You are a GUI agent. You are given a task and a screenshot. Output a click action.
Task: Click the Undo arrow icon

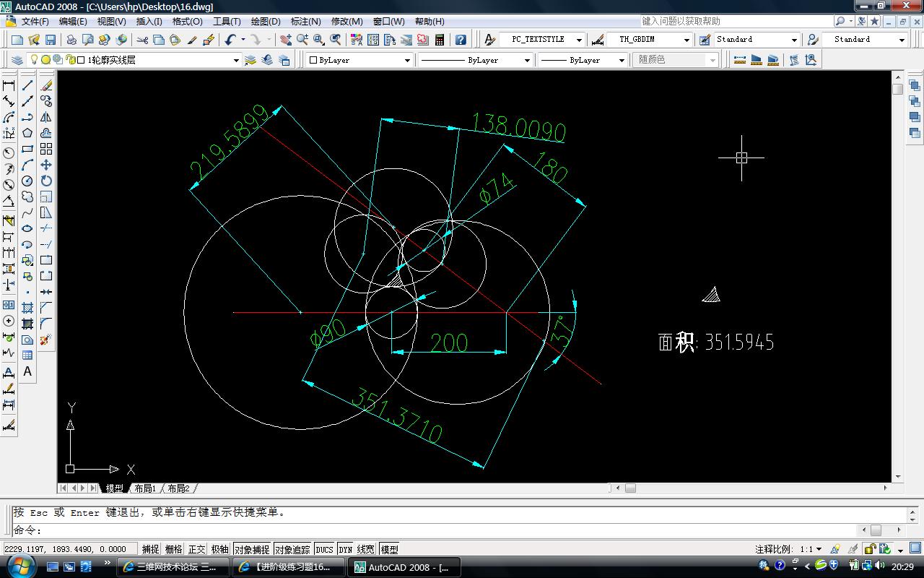(230, 40)
